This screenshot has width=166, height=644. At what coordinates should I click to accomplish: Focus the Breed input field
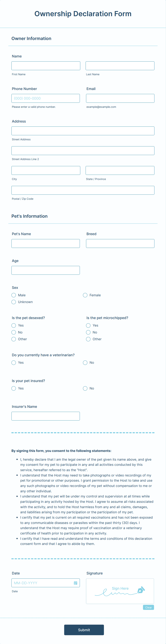pyautogui.click(x=120, y=243)
